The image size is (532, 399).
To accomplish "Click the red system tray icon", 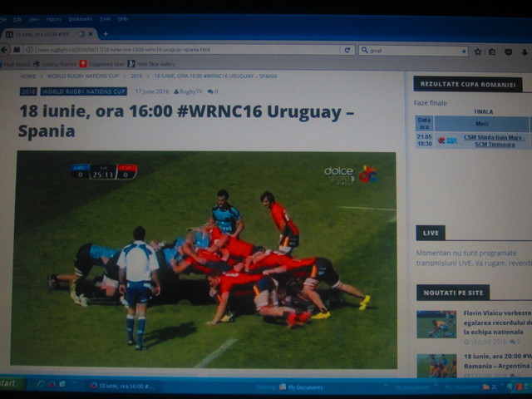I will 520,387.
